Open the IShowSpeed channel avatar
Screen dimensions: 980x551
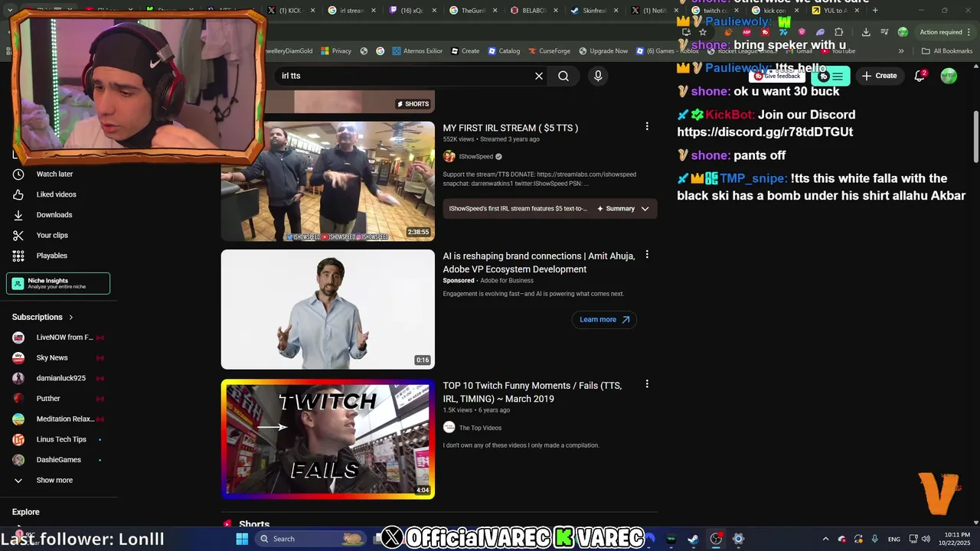coord(449,156)
